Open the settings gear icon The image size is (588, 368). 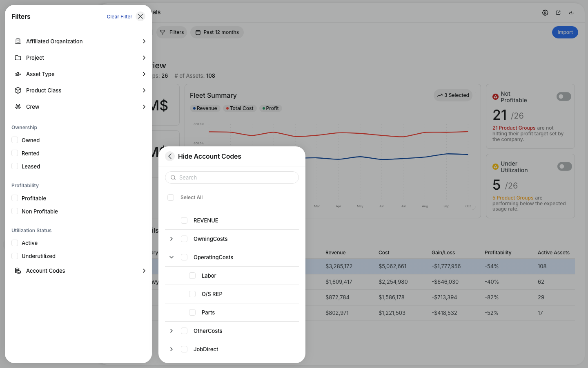(x=545, y=13)
